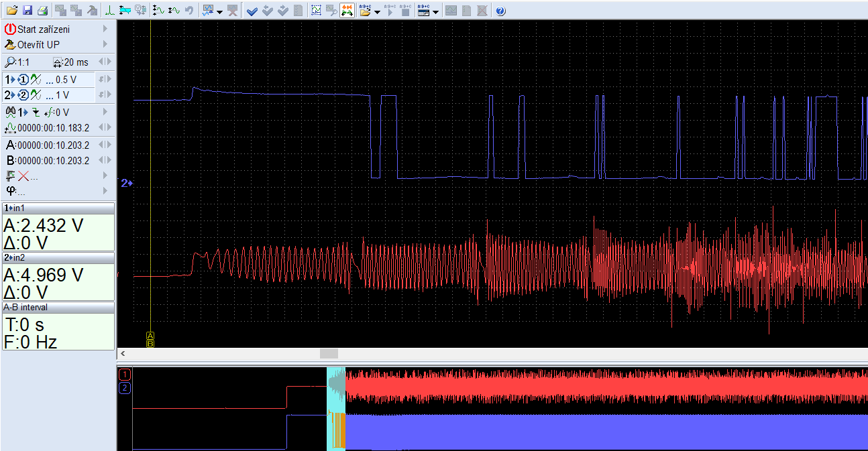Click the dashed-box waveform selection icon
Screen dimensions: 868x451
click(x=316, y=11)
